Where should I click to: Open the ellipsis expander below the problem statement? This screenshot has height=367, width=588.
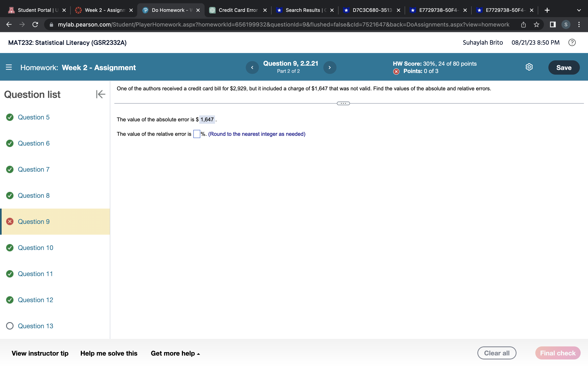coord(343,103)
